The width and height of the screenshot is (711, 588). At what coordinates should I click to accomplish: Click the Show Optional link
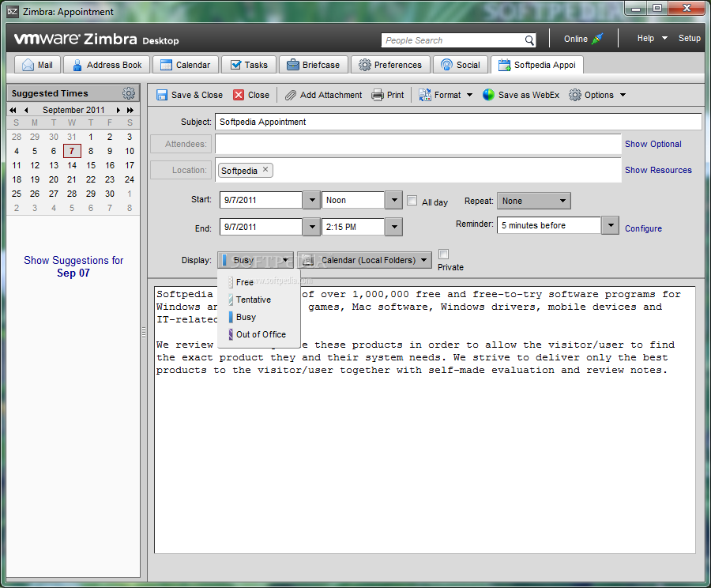tap(653, 144)
